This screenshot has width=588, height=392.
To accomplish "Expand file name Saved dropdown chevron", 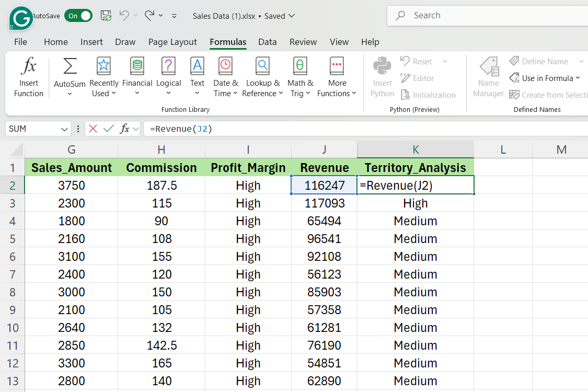I will click(x=291, y=16).
